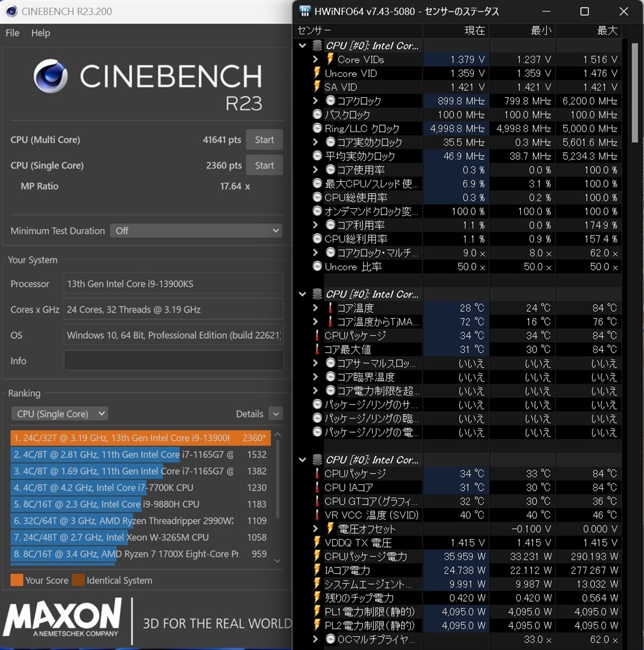Click the orange Your Score legend swatch
644x650 pixels.
click(17, 580)
